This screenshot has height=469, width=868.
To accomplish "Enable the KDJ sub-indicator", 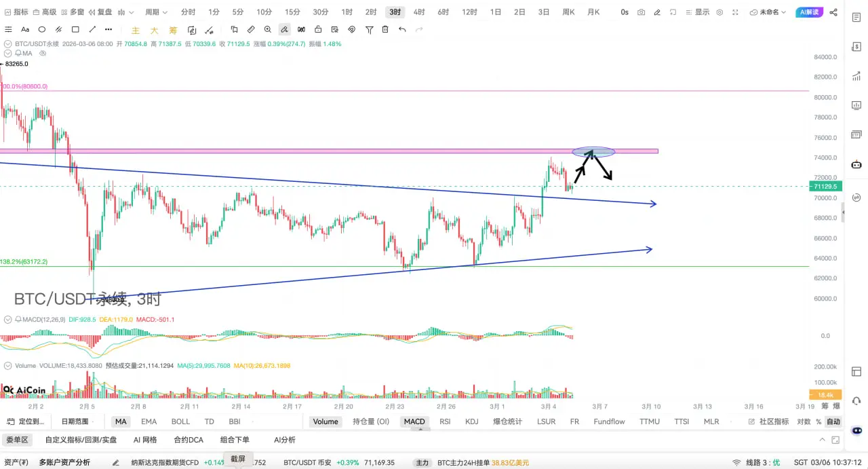I will (472, 421).
